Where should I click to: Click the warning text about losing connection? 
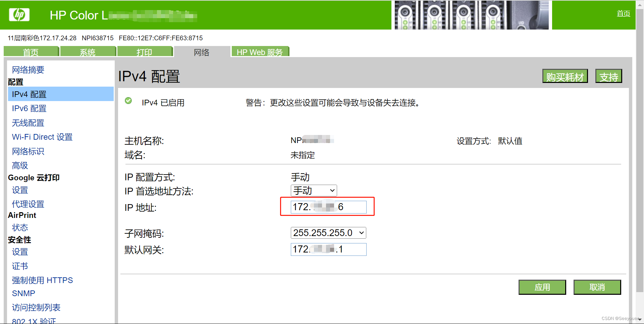[333, 103]
